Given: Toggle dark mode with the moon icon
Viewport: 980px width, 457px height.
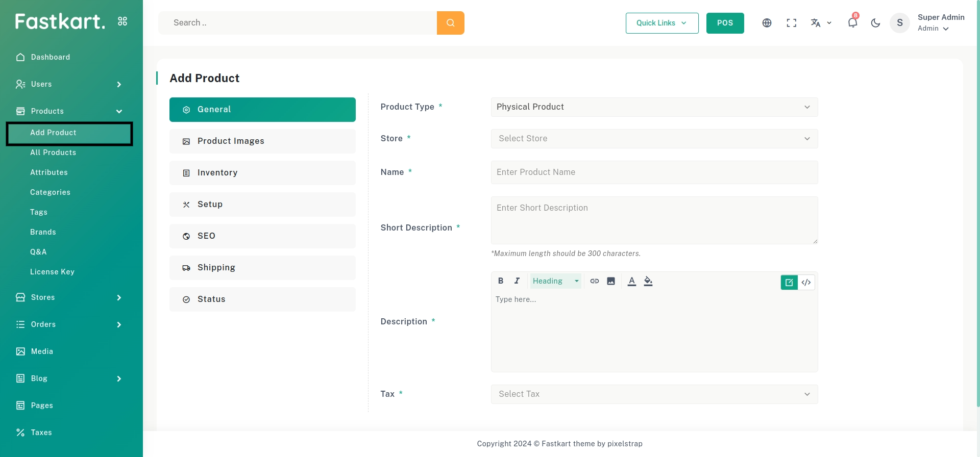Looking at the screenshot, I should 875,23.
